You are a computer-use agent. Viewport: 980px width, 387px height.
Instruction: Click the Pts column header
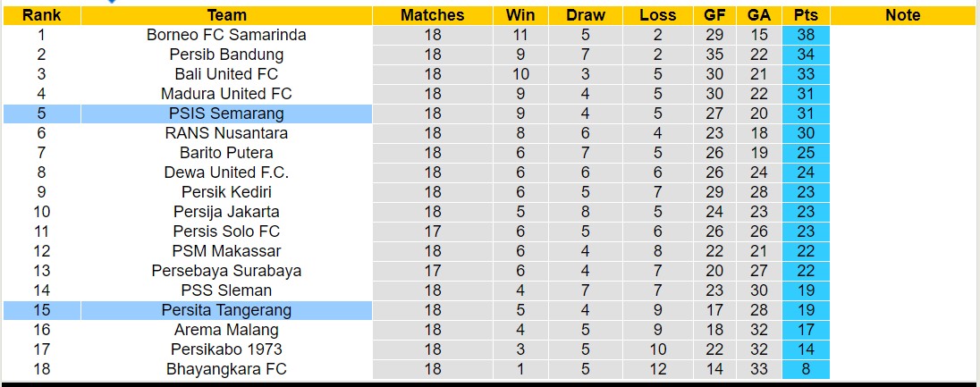tap(805, 15)
